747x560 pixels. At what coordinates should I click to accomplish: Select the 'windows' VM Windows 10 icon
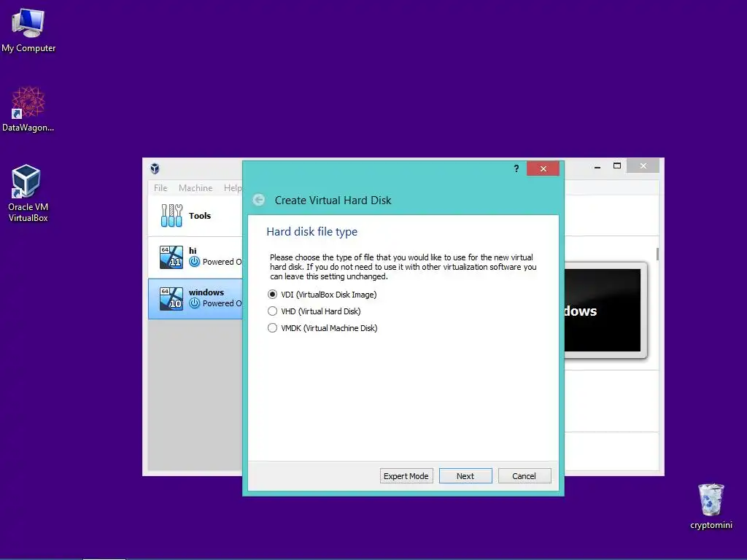[171, 298]
